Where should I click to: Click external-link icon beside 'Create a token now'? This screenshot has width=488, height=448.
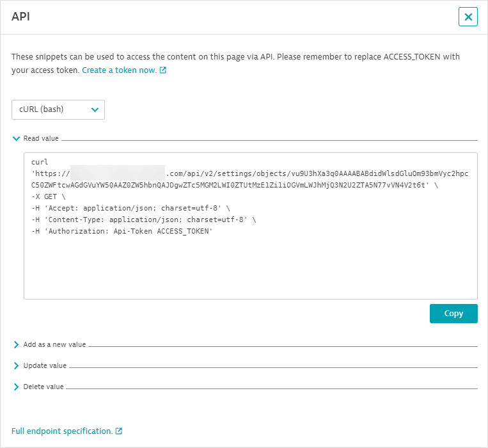coord(163,70)
